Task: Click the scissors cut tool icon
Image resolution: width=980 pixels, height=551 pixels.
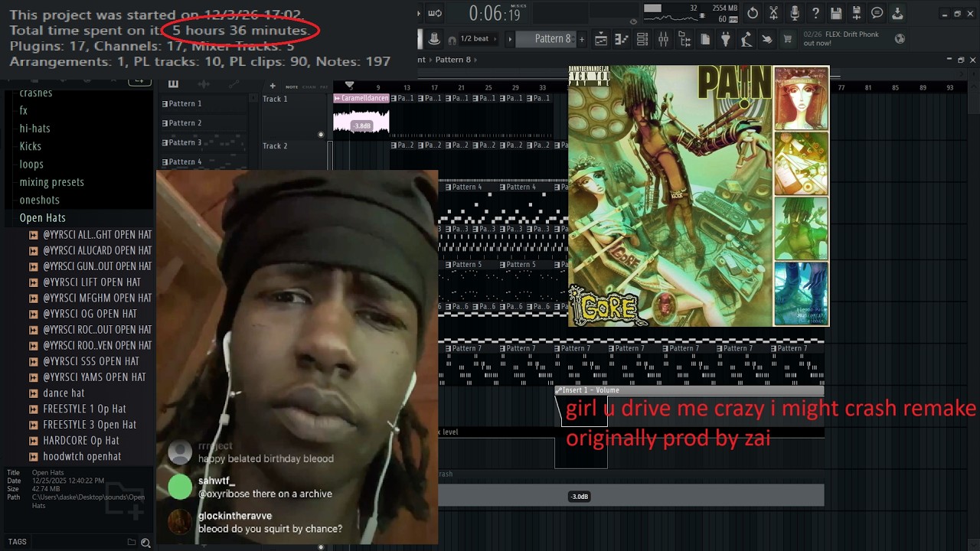Action: (774, 13)
